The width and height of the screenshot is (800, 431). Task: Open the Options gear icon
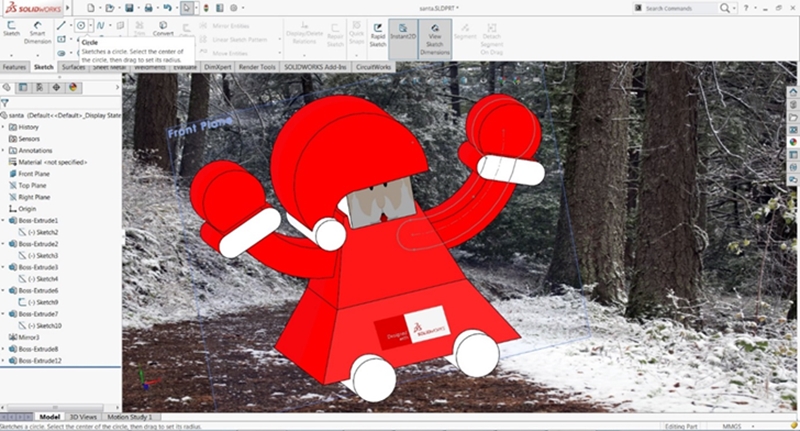pos(234,8)
